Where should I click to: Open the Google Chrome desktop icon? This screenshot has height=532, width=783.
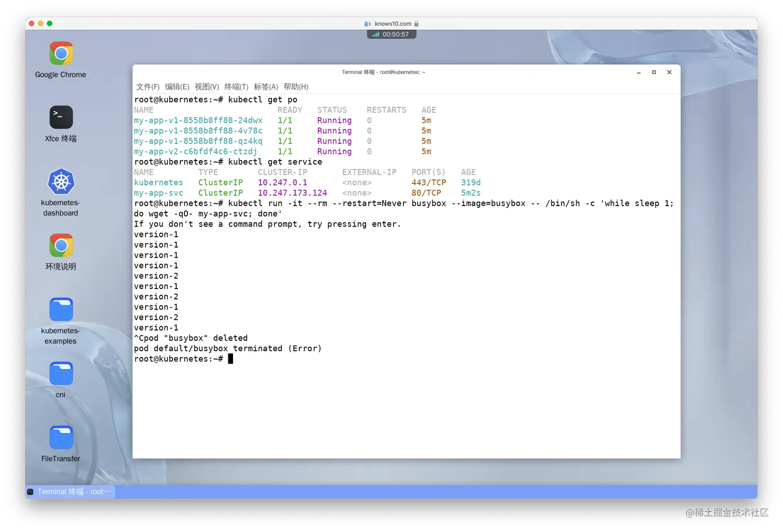[61, 54]
